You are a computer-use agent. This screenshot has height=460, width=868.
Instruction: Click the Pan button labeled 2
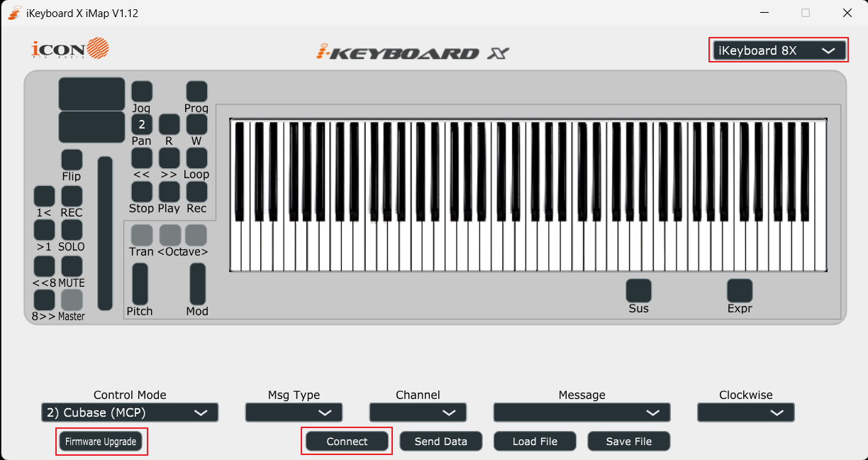142,124
